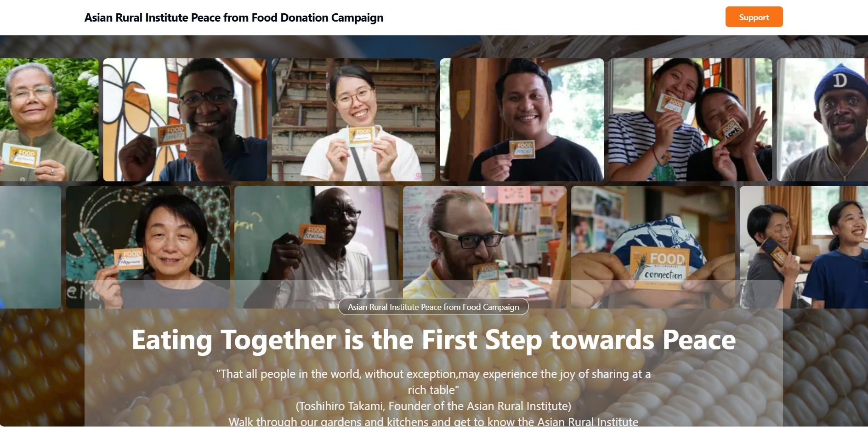
Task: Click the Toshihiro Takami founder attribution line
Action: (x=433, y=406)
